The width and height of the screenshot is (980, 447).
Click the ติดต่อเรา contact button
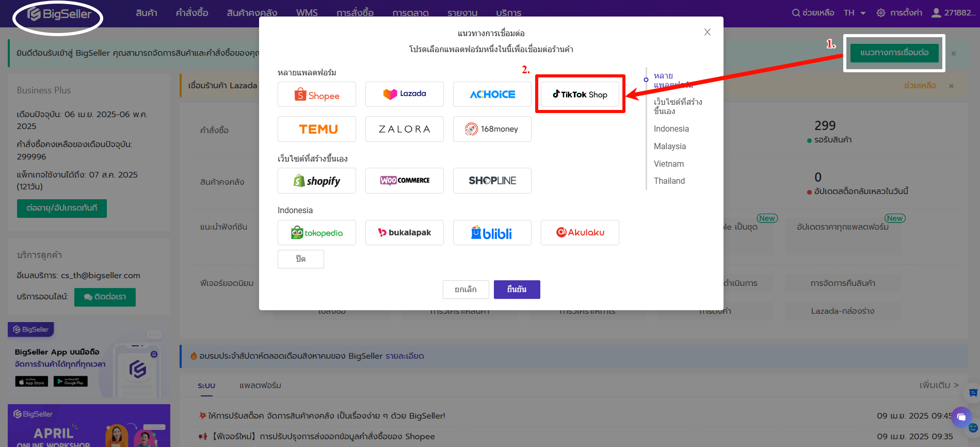tap(105, 297)
